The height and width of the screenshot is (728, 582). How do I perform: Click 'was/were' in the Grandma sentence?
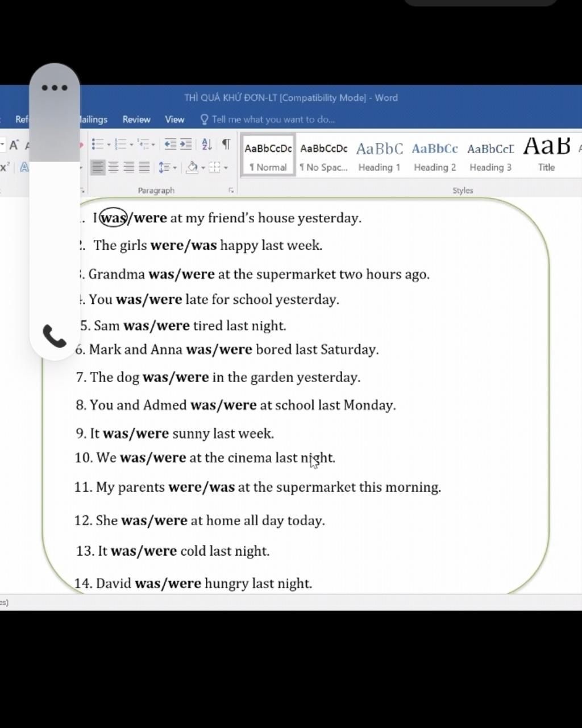click(182, 274)
